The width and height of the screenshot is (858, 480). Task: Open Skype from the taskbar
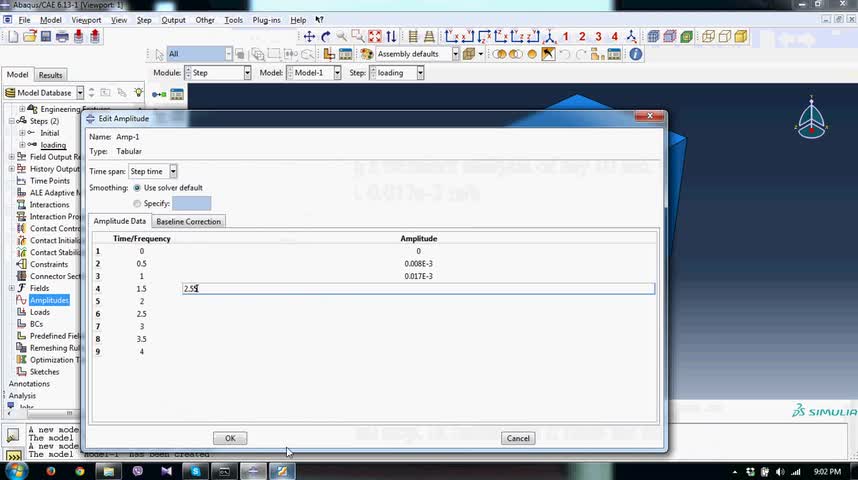click(x=195, y=471)
